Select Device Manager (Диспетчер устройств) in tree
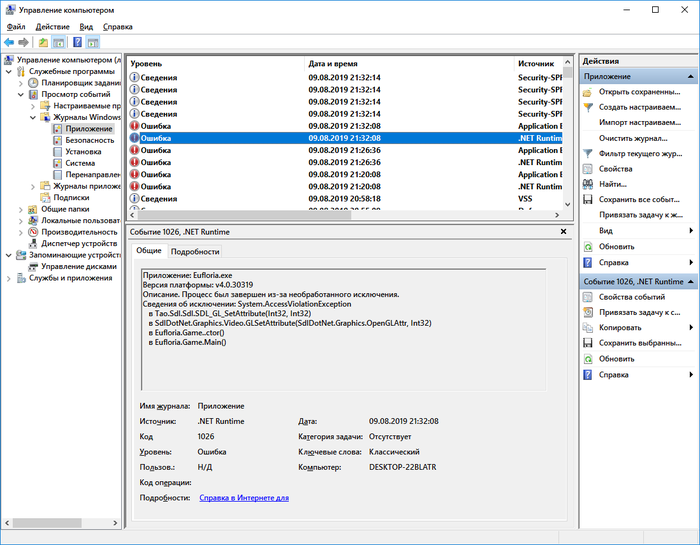 coord(79,243)
